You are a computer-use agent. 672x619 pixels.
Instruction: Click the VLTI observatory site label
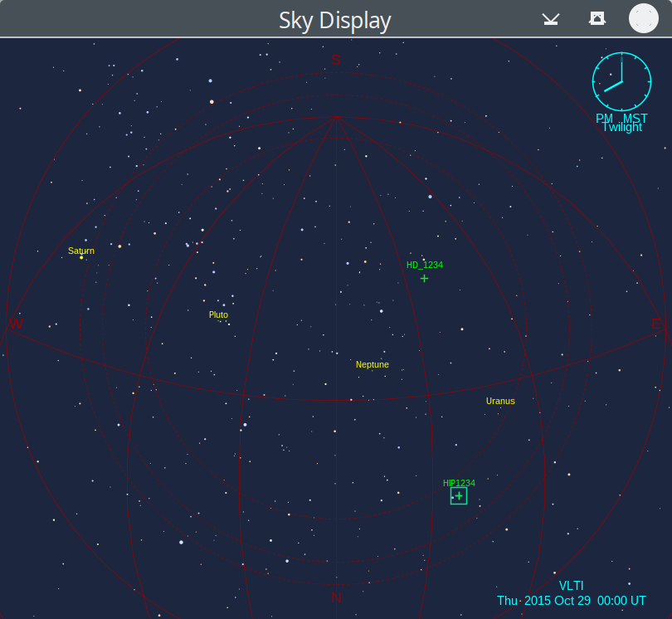click(x=571, y=586)
